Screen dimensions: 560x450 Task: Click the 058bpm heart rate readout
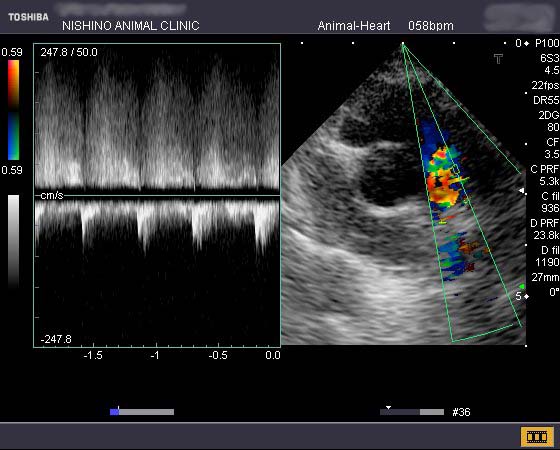[431, 26]
